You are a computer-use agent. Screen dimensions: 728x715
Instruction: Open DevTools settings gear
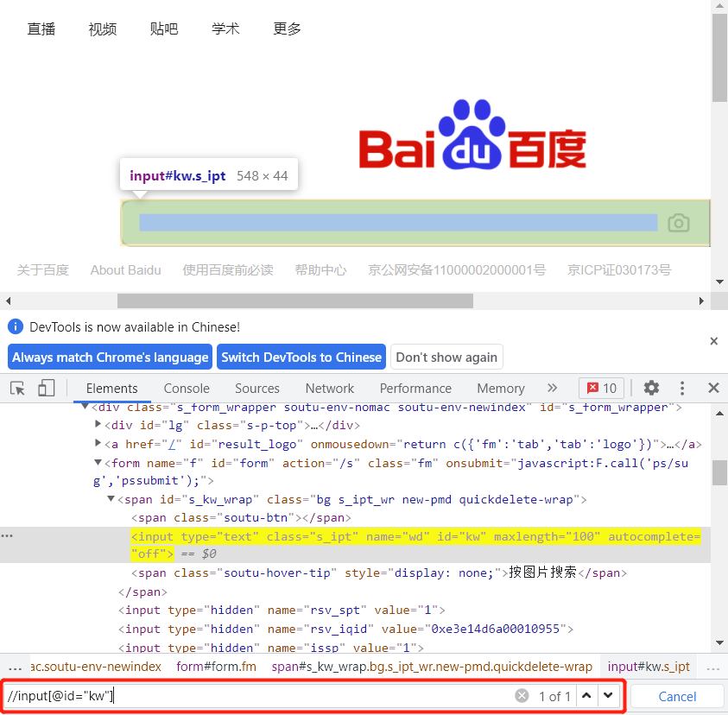tap(651, 388)
